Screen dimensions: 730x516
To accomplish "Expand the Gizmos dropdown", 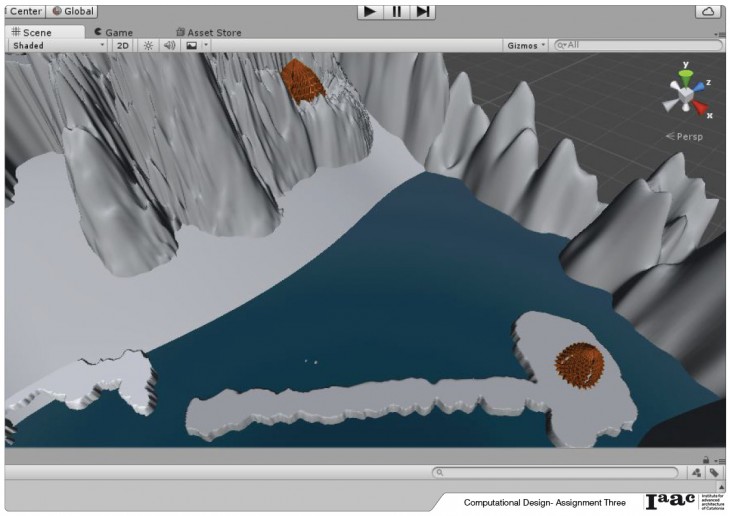I will [527, 45].
